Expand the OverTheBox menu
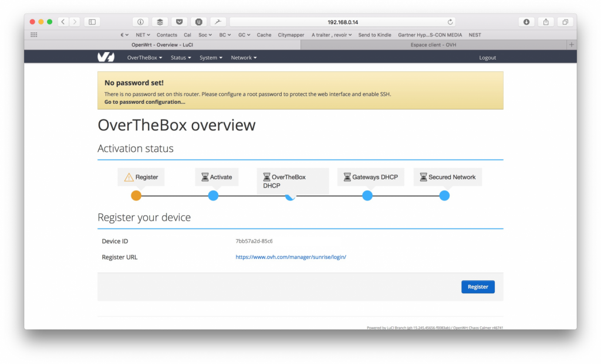601x364 pixels. tap(144, 57)
